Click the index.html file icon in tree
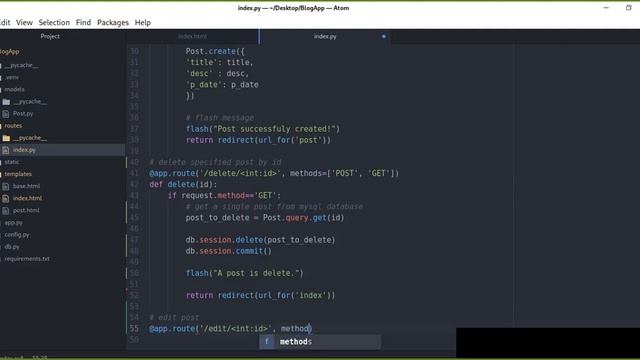 (6, 198)
